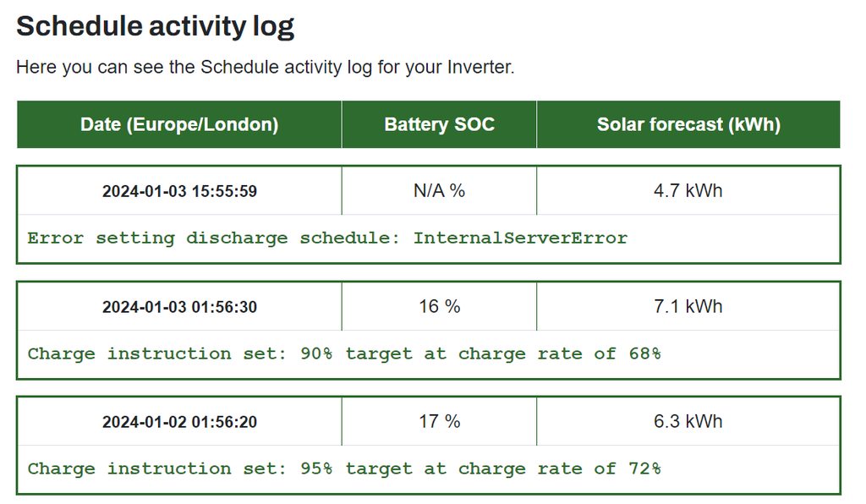
Task: Click the 72% charge rate value
Action: (x=644, y=468)
